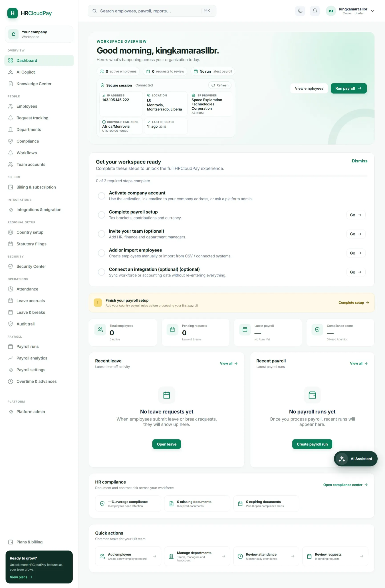Screen dimensions: 385x588
Task: Open Billing & subscription in sidebar
Action: [x=39, y=187]
